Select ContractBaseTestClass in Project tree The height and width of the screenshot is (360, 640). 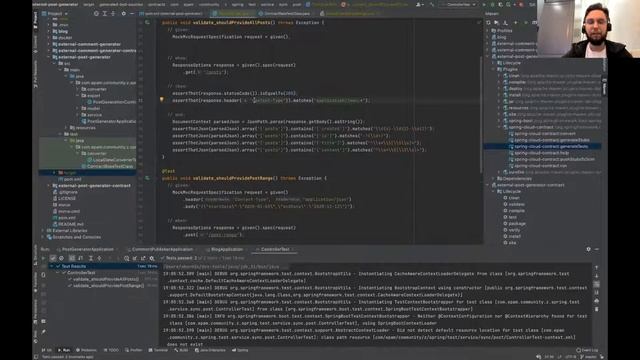(x=108, y=166)
